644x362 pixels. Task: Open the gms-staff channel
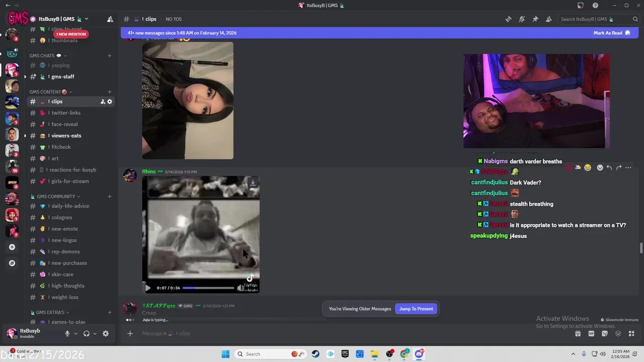[x=70, y=76]
